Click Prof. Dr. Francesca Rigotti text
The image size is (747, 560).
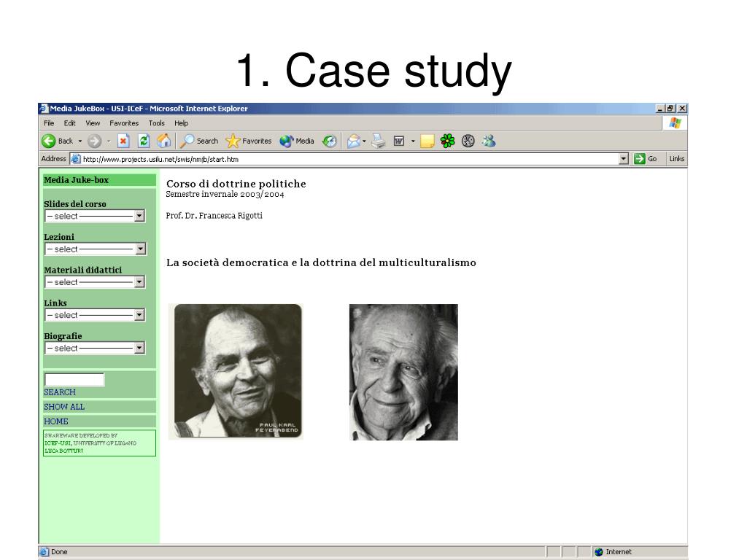214,216
